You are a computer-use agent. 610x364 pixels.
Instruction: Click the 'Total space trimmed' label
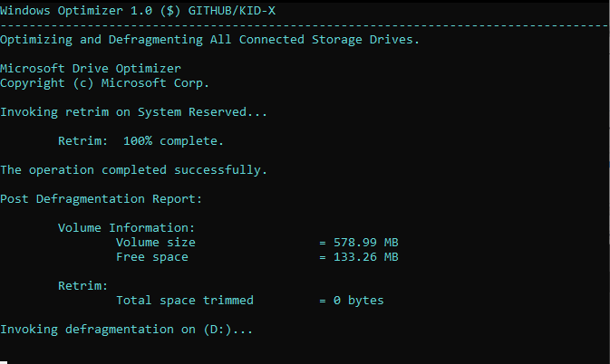click(184, 301)
